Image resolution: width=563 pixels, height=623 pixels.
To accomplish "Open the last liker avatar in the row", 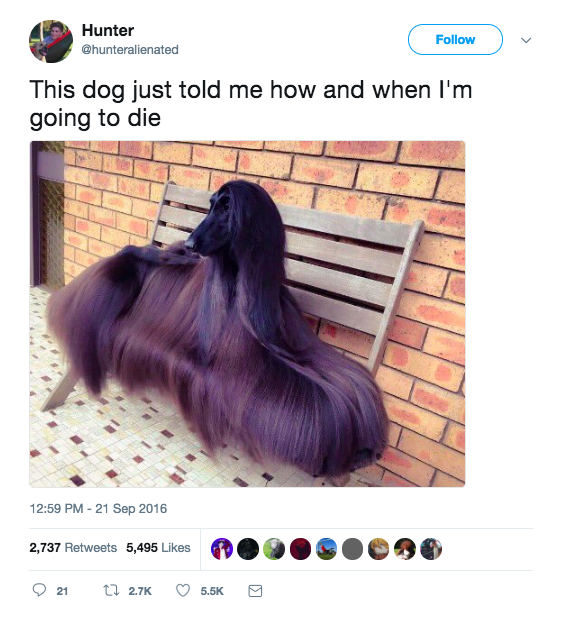I will coord(431,549).
